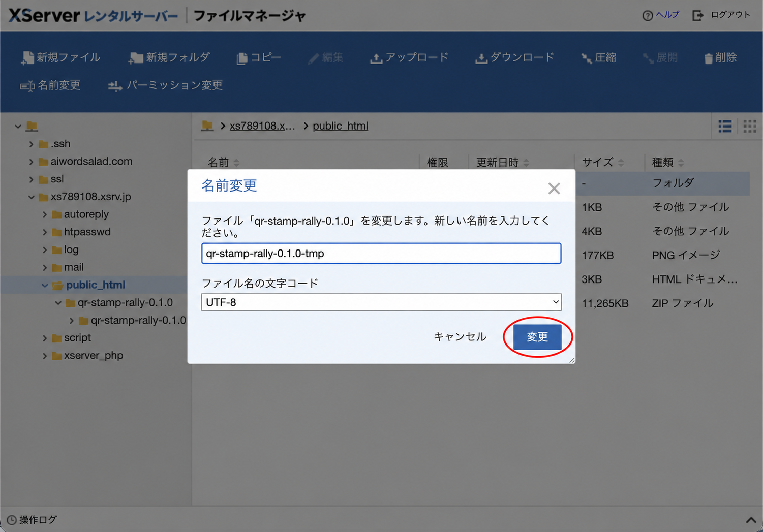Collapse the root folder chevron in tree
763x532 pixels.
[x=18, y=126]
